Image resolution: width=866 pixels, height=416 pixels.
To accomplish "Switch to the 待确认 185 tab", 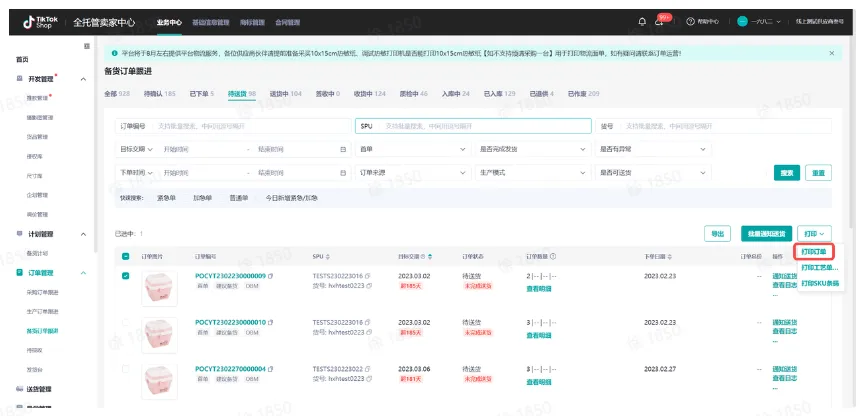I will coord(160,94).
